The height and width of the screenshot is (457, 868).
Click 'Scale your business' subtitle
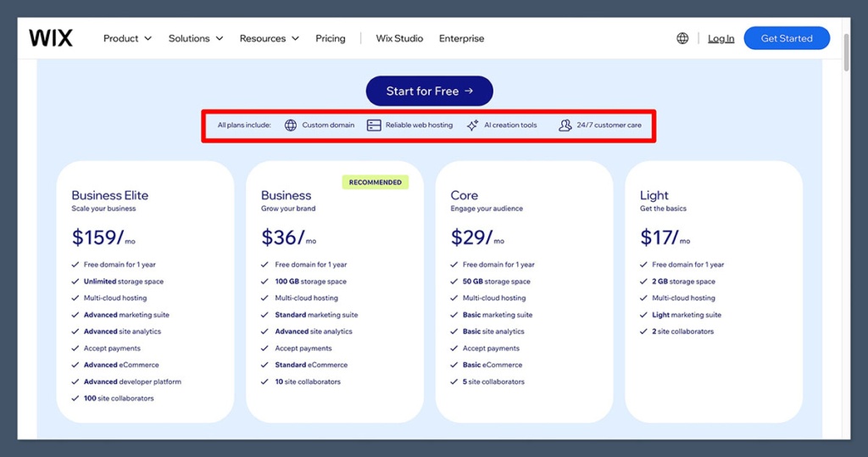coord(103,209)
